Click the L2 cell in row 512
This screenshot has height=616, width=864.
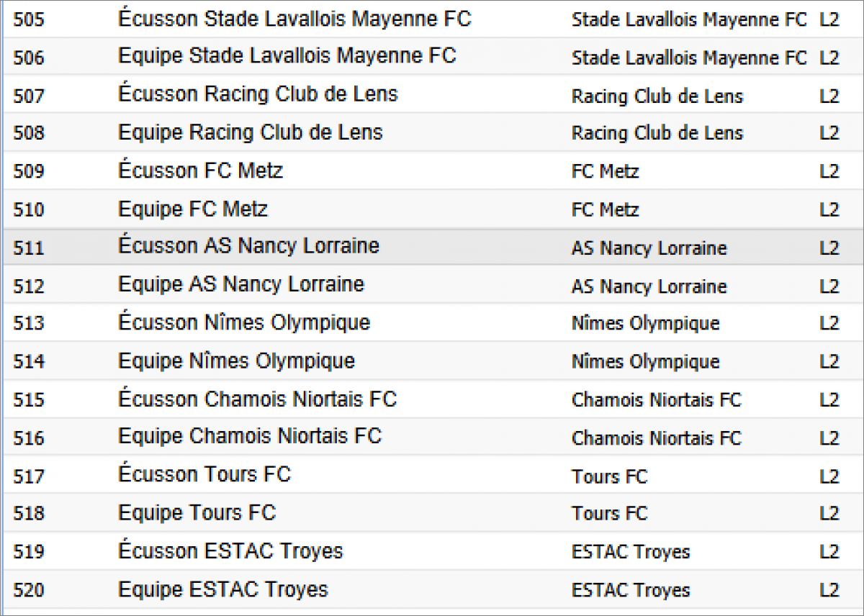(x=829, y=286)
